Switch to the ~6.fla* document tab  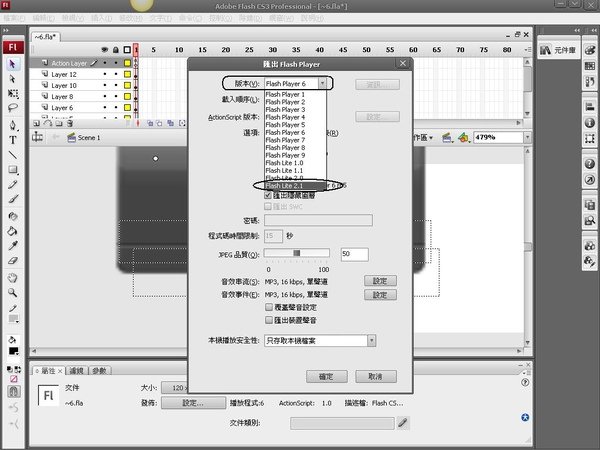click(x=45, y=37)
